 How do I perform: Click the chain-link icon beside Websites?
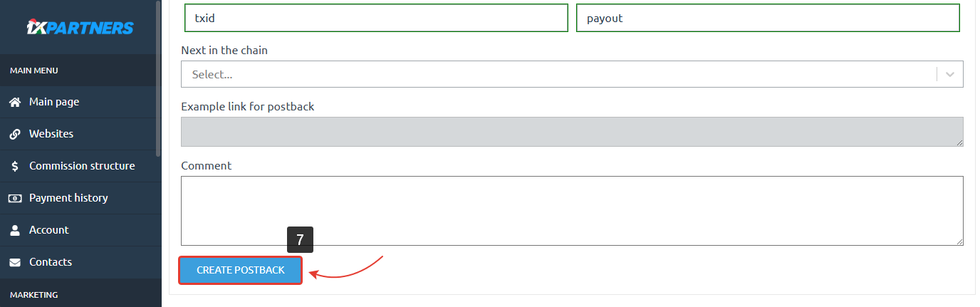pyautogui.click(x=14, y=134)
